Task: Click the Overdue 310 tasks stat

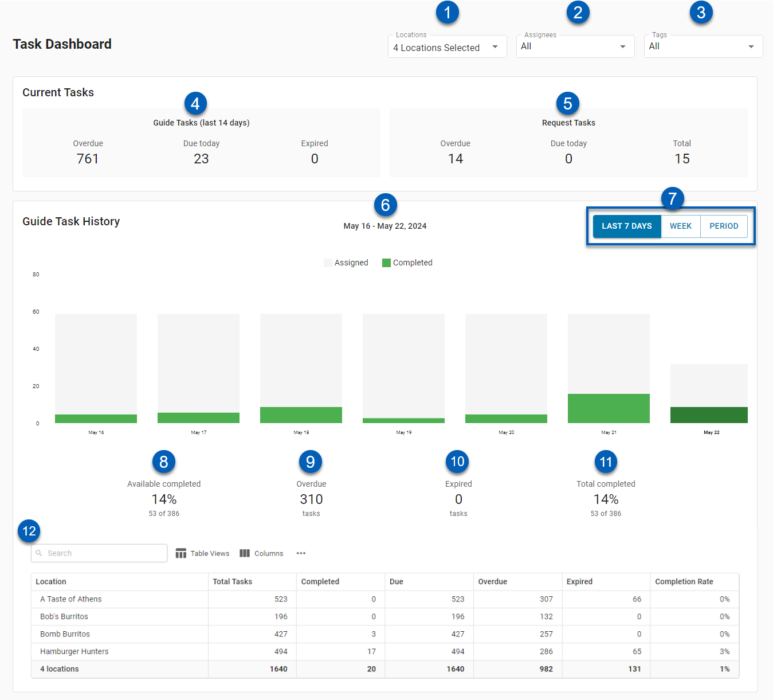Action: pyautogui.click(x=311, y=499)
